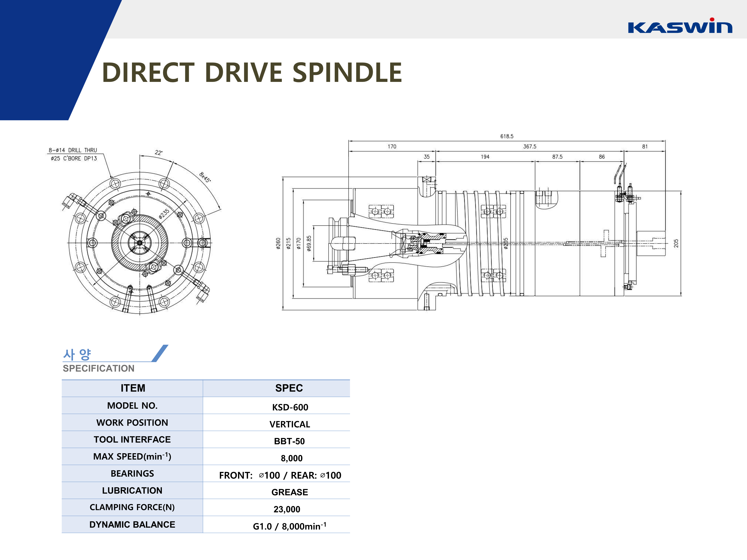Screen dimensions: 747x560
Task: Click the DYNAMIC BALANCE row label
Action: pos(132,525)
